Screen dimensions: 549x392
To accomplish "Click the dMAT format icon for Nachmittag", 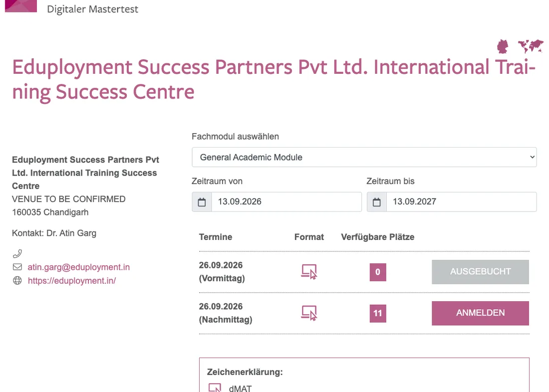I will click(309, 313).
